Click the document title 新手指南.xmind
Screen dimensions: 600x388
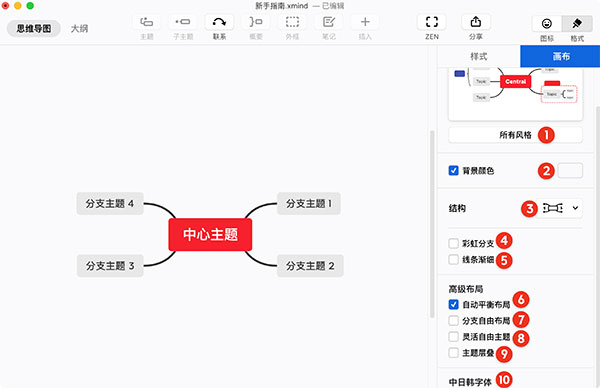click(x=282, y=6)
